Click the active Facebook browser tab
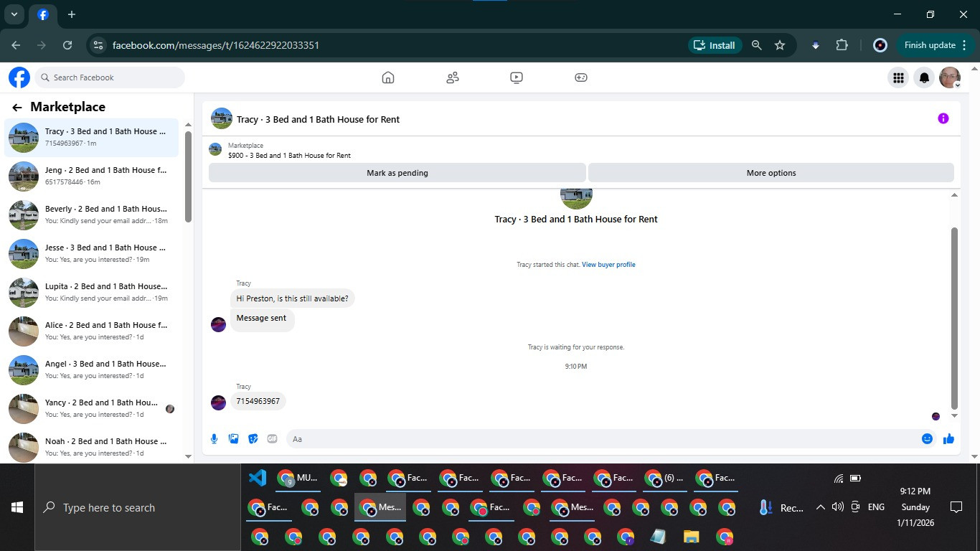 pyautogui.click(x=42, y=14)
